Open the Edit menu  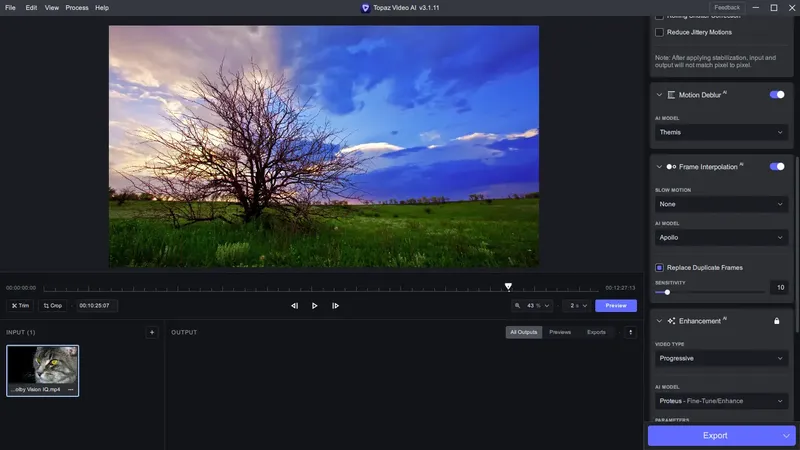coord(31,8)
